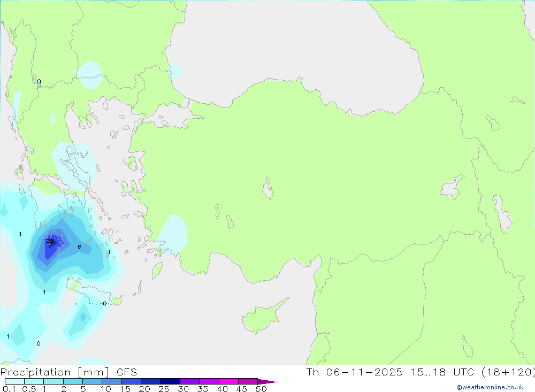Click the 1–2 mm legend swatch
This screenshot has height=392, width=535.
click(53, 381)
